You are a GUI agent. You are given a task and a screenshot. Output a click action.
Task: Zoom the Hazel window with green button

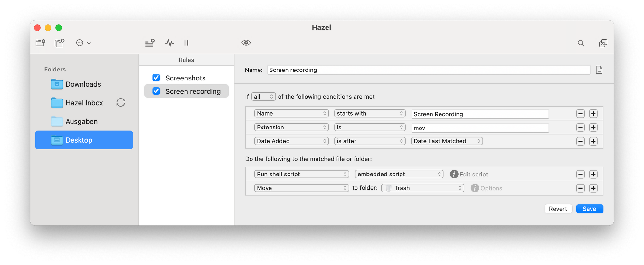coord(59,28)
